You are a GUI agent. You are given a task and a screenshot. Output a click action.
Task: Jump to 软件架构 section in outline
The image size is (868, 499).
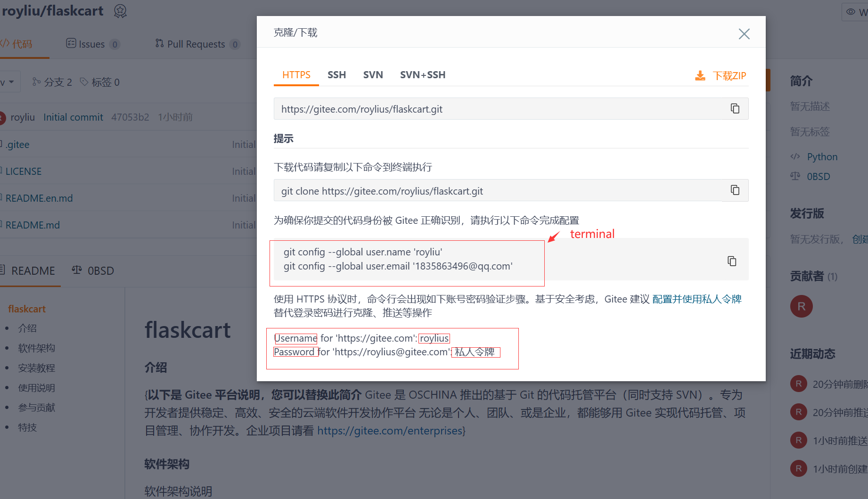tap(36, 348)
